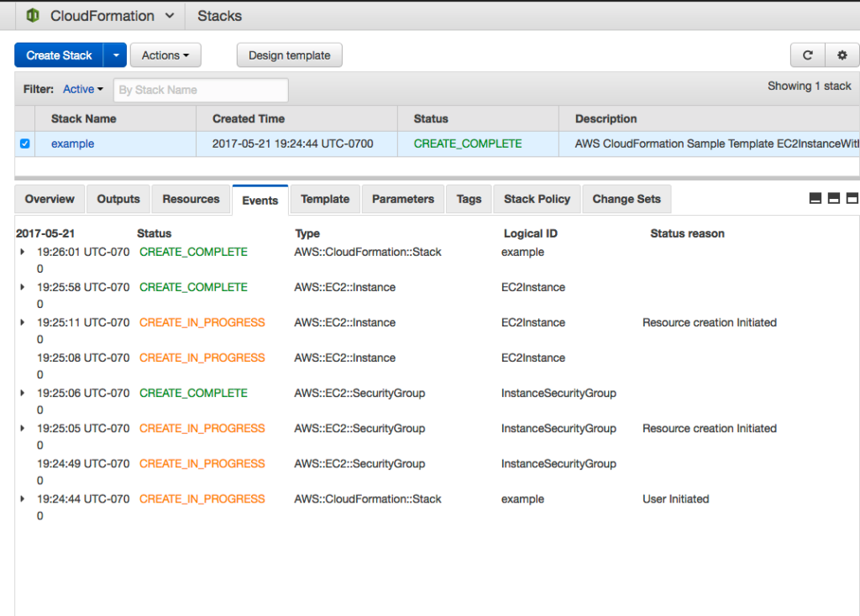Click the Design template button
Image resolution: width=860 pixels, height=616 pixels.
[289, 55]
